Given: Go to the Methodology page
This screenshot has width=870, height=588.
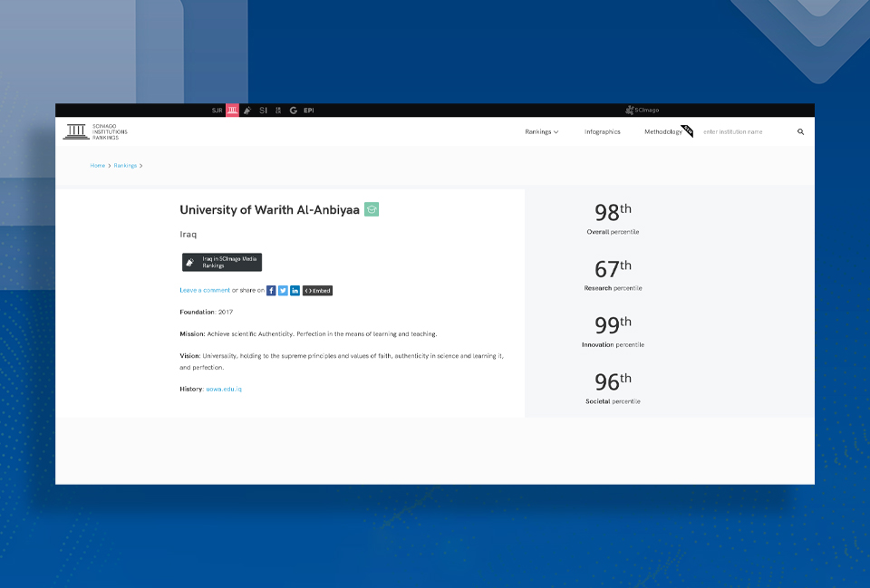Looking at the screenshot, I should coord(662,132).
